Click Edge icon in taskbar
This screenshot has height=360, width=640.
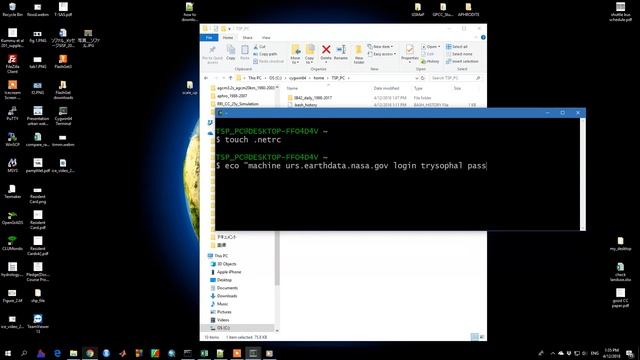tap(57, 353)
